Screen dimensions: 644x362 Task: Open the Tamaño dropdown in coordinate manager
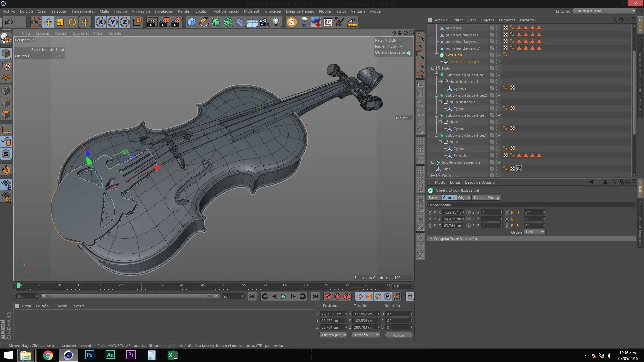tap(366, 335)
